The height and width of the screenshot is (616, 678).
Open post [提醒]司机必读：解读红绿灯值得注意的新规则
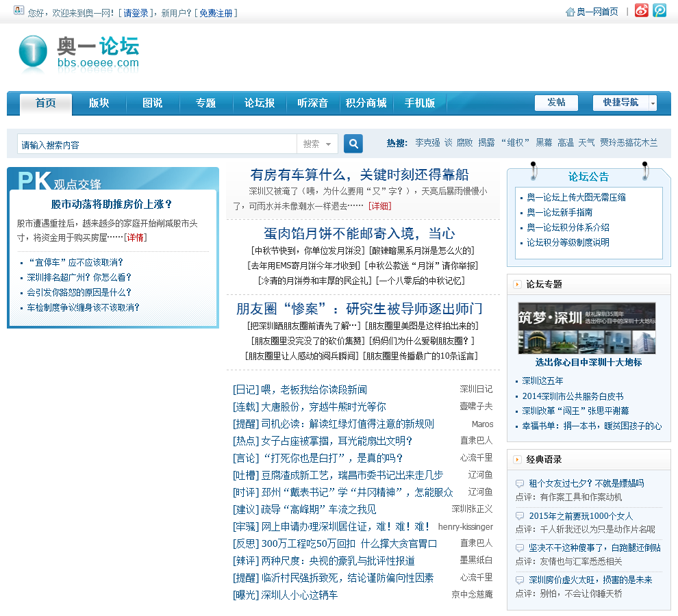[x=334, y=424]
